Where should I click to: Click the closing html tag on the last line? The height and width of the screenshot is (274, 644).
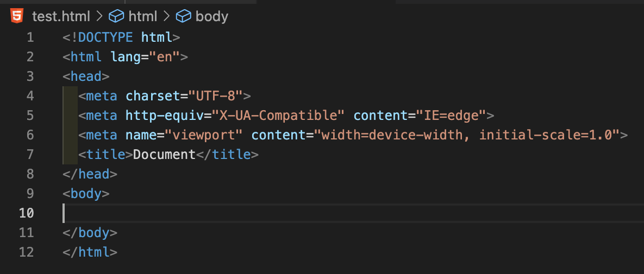[x=90, y=252]
